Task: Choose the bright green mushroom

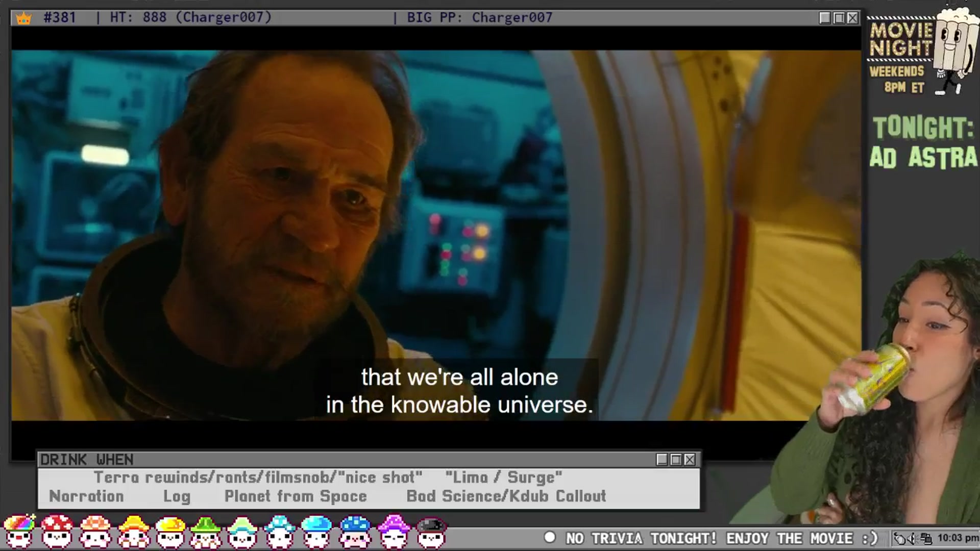Action: (206, 531)
